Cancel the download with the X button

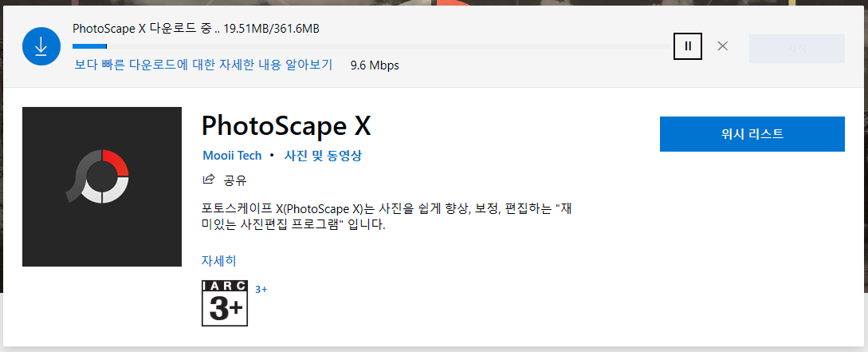point(722,46)
